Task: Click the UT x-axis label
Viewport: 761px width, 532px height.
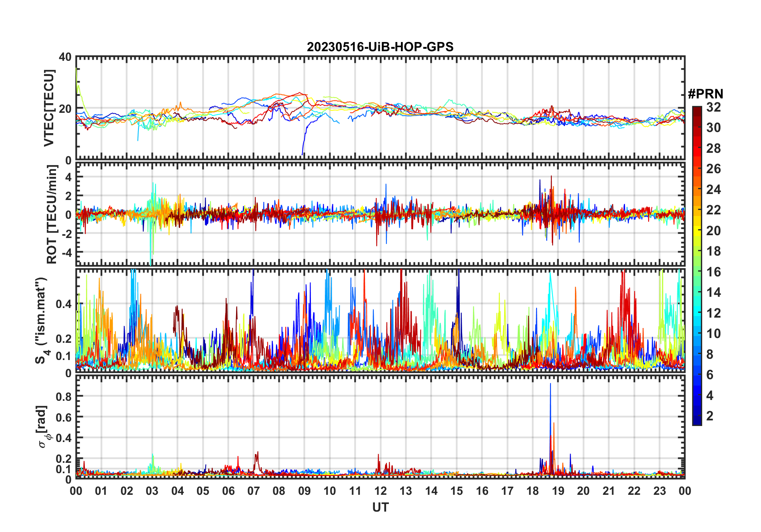Action: (x=380, y=507)
